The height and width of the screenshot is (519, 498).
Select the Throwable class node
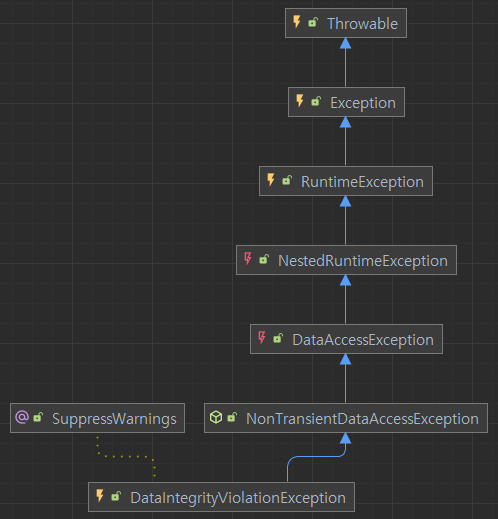pyautogui.click(x=346, y=23)
